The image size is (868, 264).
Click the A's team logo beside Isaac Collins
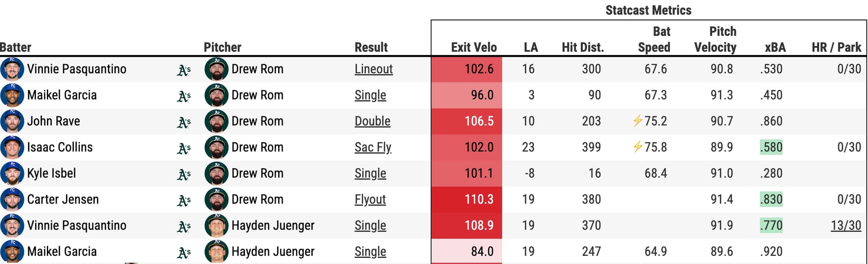pyautogui.click(x=184, y=148)
